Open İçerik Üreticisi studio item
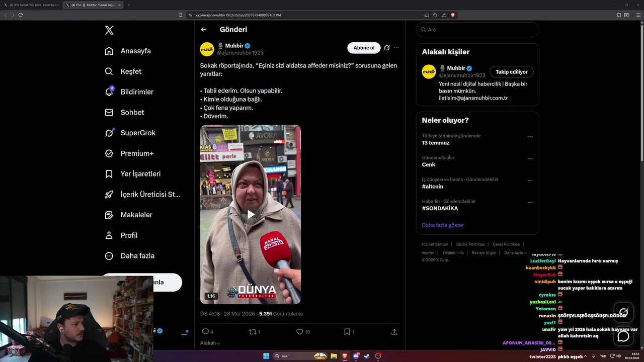The image size is (644, 362). pyautogui.click(x=142, y=194)
